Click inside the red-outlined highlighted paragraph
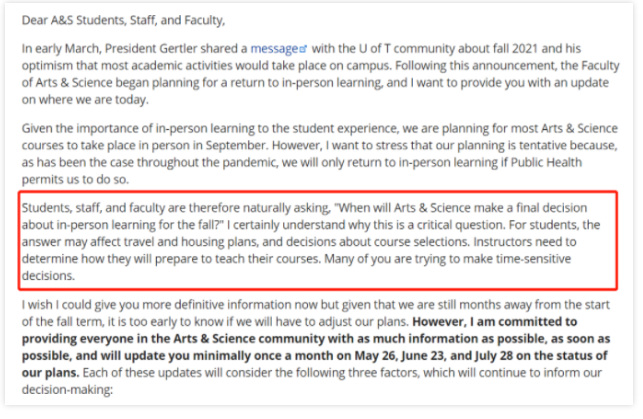This screenshot has width=643, height=419. pos(318,241)
